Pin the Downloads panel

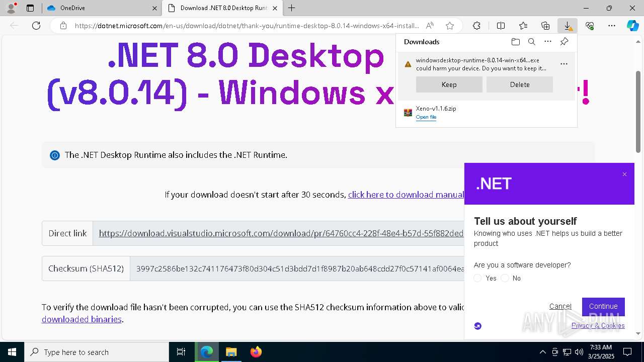(x=564, y=42)
